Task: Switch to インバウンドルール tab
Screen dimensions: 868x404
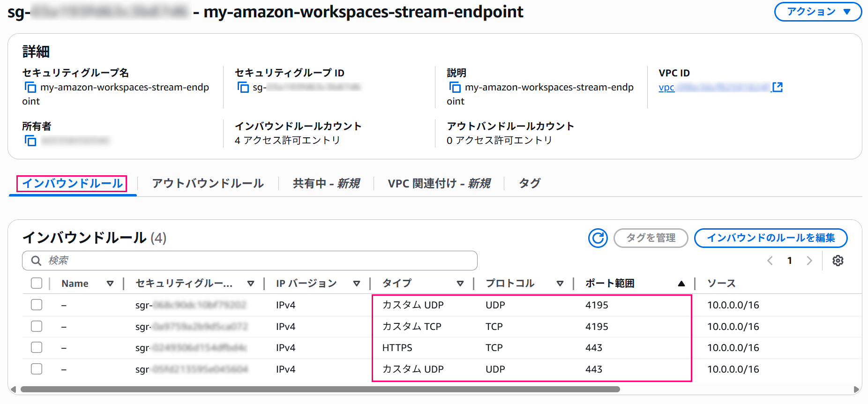Action: 73,183
